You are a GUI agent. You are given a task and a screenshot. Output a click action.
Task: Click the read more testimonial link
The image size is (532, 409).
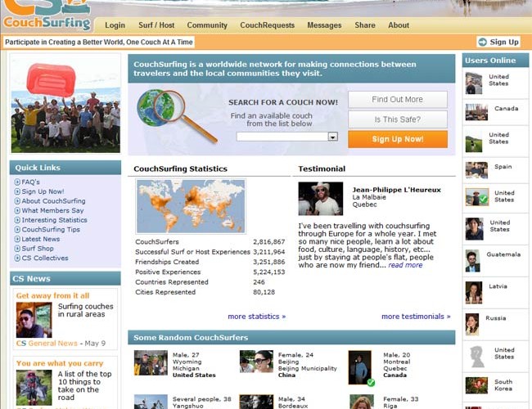405,265
